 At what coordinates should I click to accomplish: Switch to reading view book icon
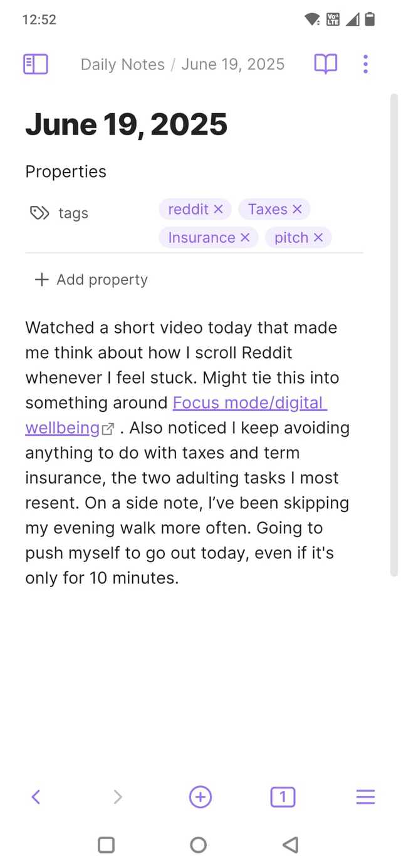[325, 64]
